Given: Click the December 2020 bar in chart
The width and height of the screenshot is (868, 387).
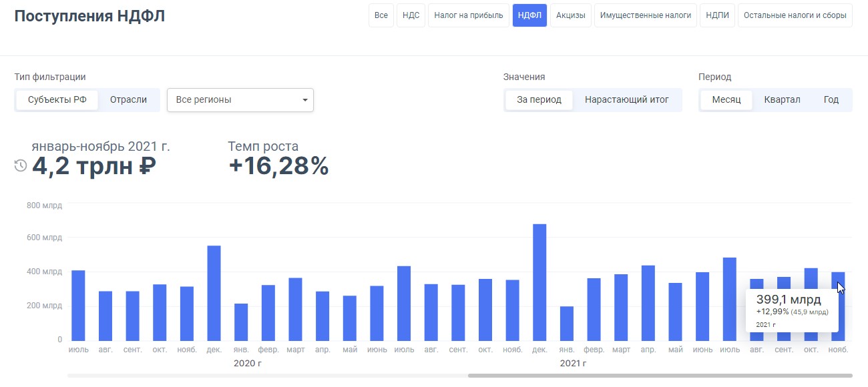Looking at the screenshot, I should [x=214, y=294].
